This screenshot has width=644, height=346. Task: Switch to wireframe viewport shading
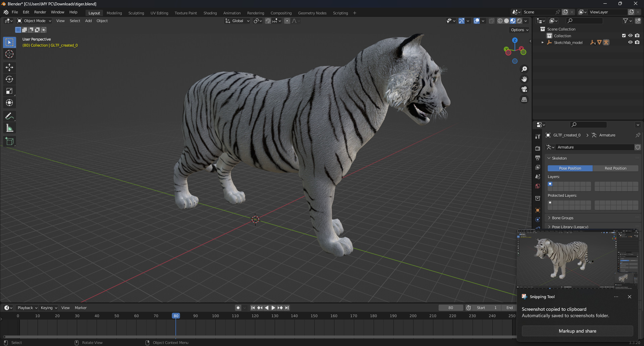click(500, 21)
